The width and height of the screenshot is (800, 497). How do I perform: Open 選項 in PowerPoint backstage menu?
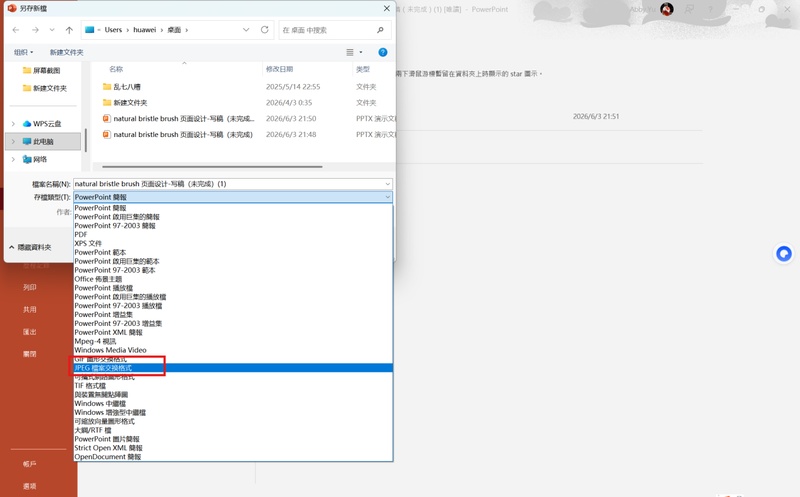[30, 486]
